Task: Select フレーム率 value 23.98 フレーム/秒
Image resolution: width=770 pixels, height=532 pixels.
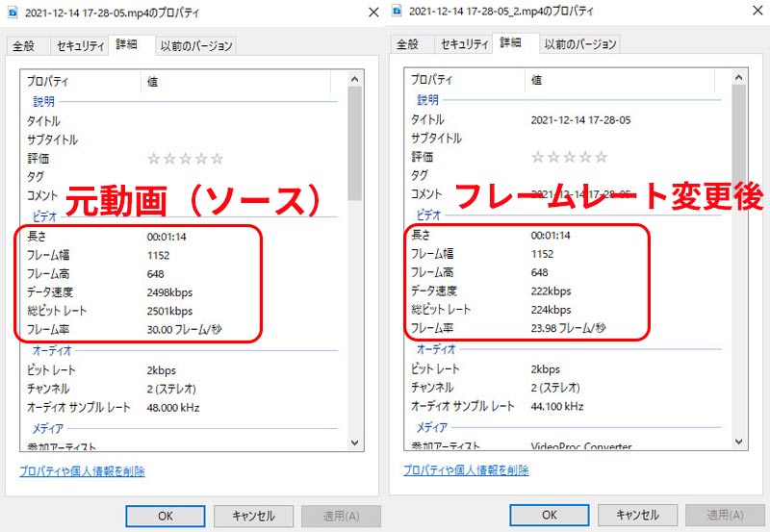Action: [568, 328]
